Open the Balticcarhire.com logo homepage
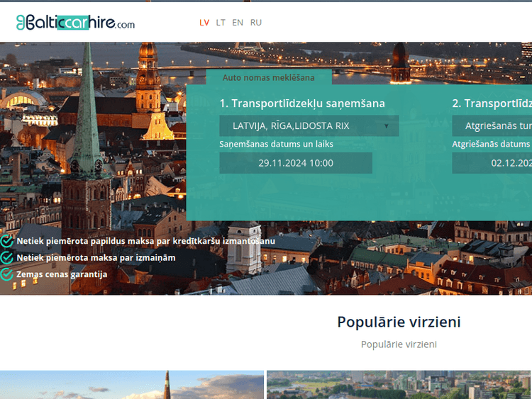The height and width of the screenshot is (399, 532). (75, 23)
